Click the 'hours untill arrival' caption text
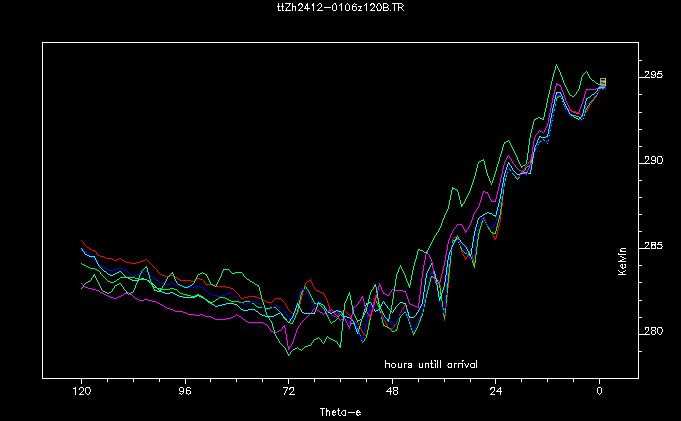This screenshot has width=681, height=421. (x=431, y=364)
